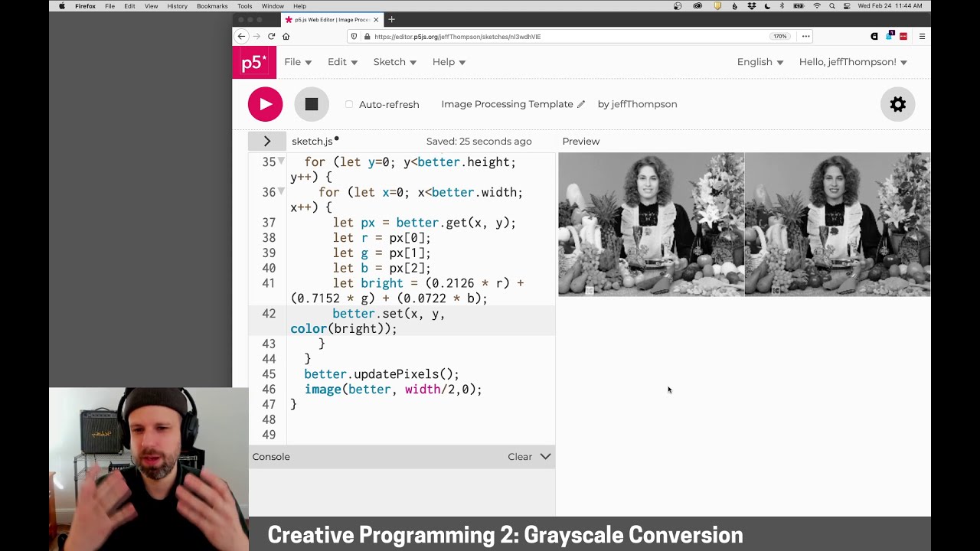
Task: Enable the Auto-refresh checkbox
Action: tap(349, 104)
